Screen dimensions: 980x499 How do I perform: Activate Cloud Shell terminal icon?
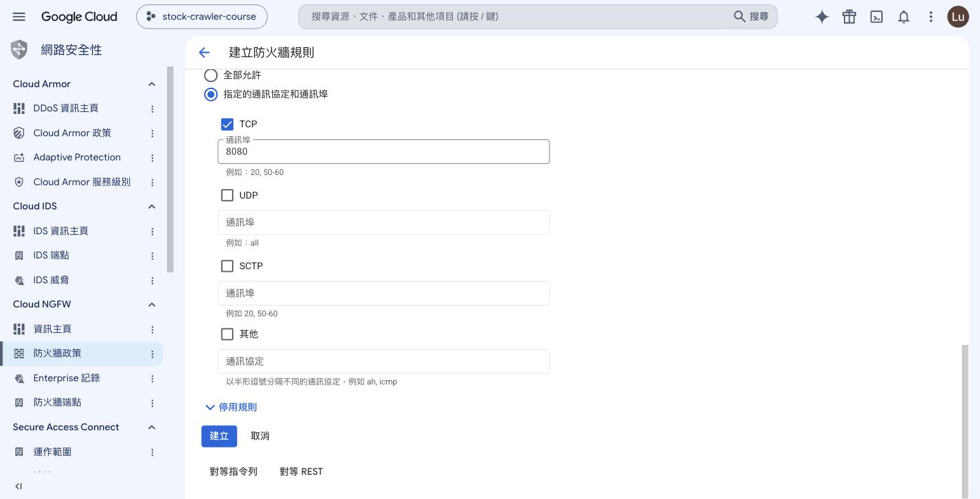pos(876,17)
